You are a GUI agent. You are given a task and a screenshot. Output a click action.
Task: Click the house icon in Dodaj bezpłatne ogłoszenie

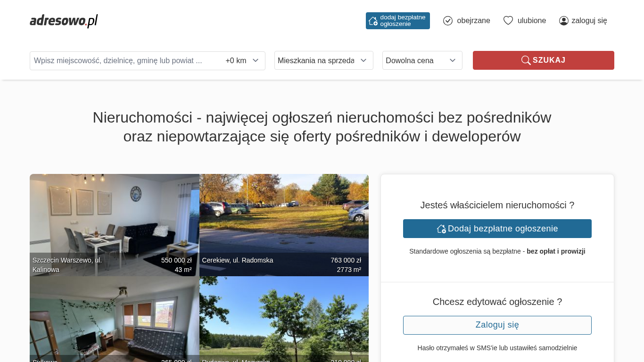(x=441, y=229)
